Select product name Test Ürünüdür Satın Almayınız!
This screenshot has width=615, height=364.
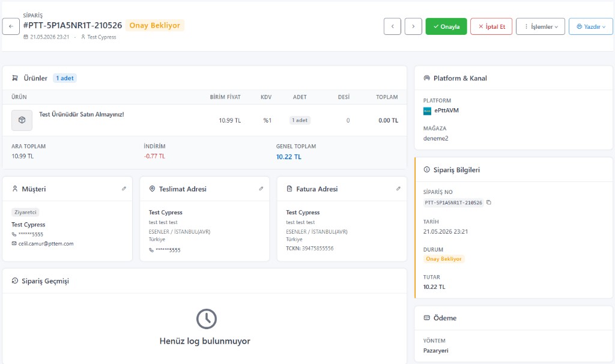82,114
